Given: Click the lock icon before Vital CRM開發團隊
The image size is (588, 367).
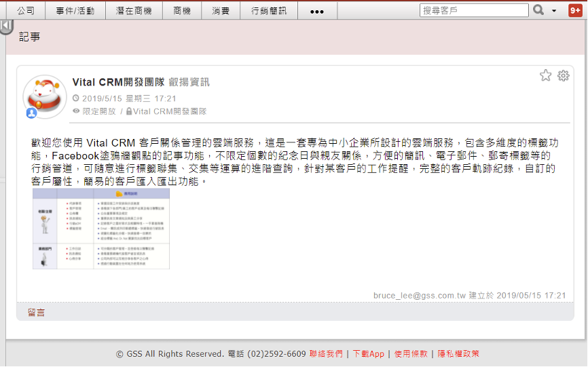Looking at the screenshot, I should pyautogui.click(x=129, y=111).
